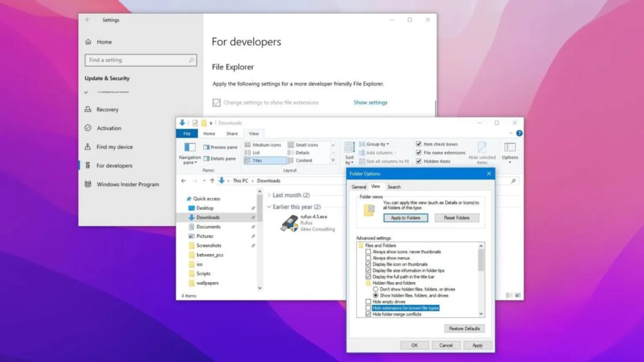Check Hide extensions for known file types
Viewport: 644px width, 362px height.
369,308
